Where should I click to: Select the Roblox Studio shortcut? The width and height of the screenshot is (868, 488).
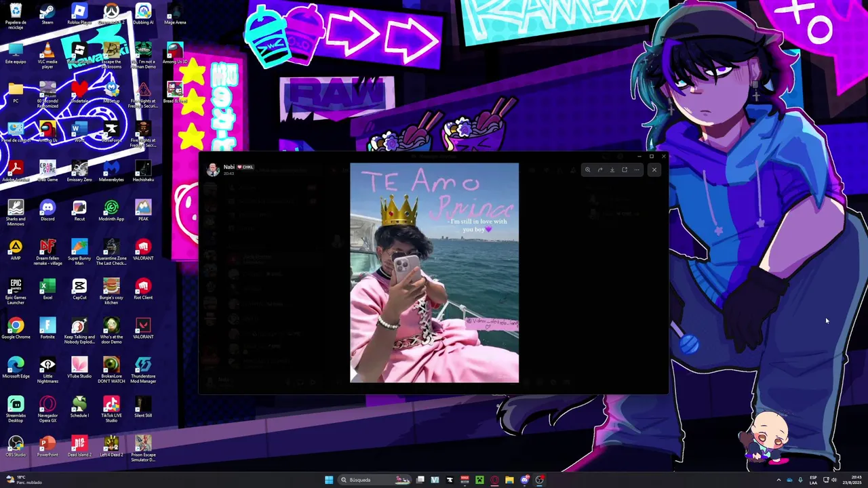click(x=79, y=54)
